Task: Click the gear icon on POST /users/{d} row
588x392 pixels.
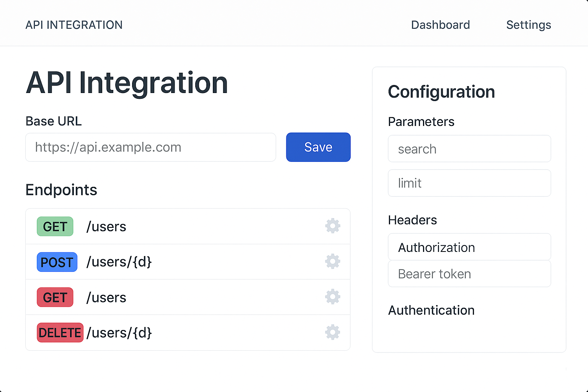Action: (332, 261)
